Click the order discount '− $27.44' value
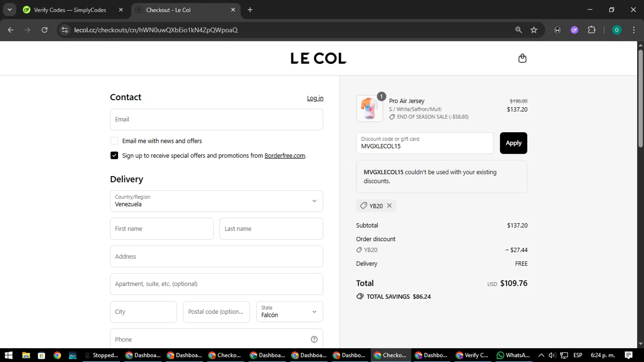The image size is (644, 362). click(x=516, y=250)
